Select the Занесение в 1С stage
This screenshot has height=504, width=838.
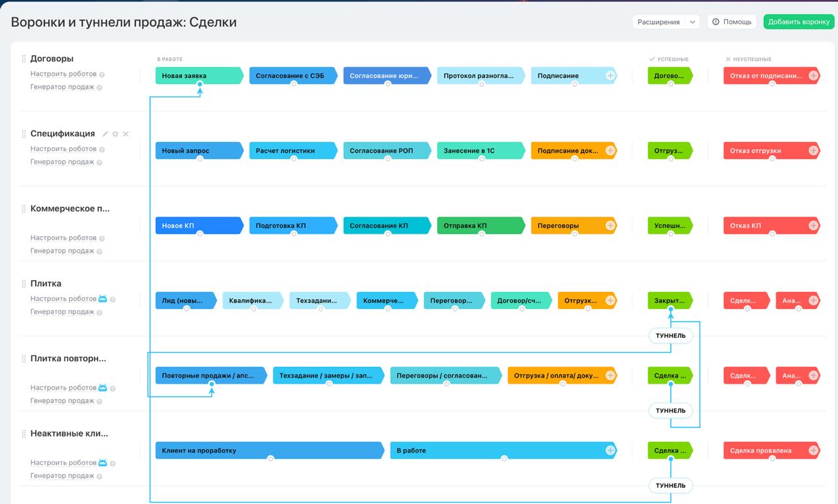(x=481, y=151)
